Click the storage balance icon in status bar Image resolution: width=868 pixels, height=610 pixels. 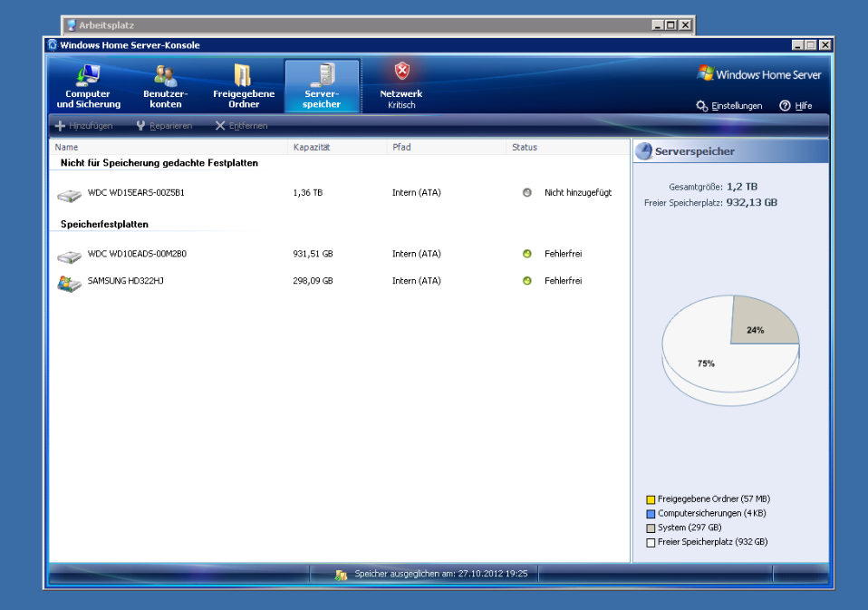(x=341, y=575)
